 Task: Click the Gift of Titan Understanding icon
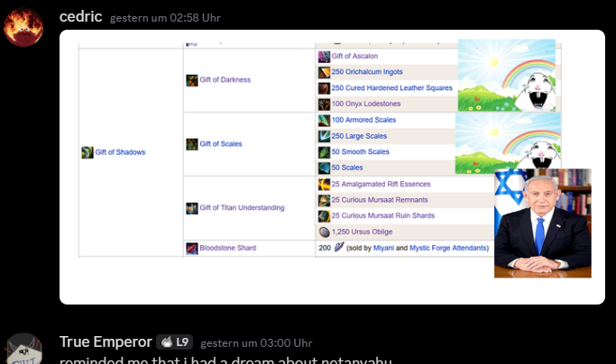pos(192,208)
